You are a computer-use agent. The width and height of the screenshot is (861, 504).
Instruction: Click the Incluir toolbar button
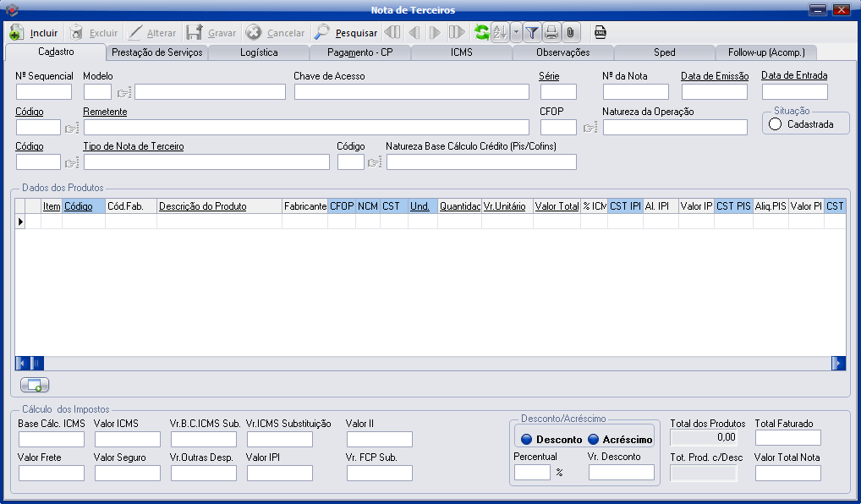(35, 33)
